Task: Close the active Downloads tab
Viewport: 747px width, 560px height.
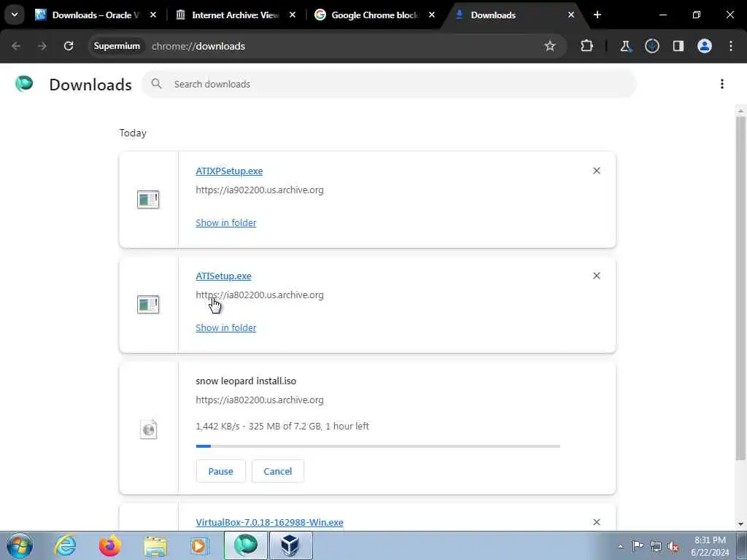Action: click(x=570, y=15)
